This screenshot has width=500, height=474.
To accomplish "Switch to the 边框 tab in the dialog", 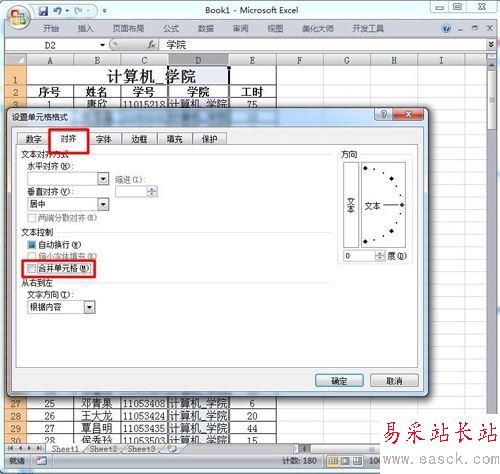I will pos(139,139).
